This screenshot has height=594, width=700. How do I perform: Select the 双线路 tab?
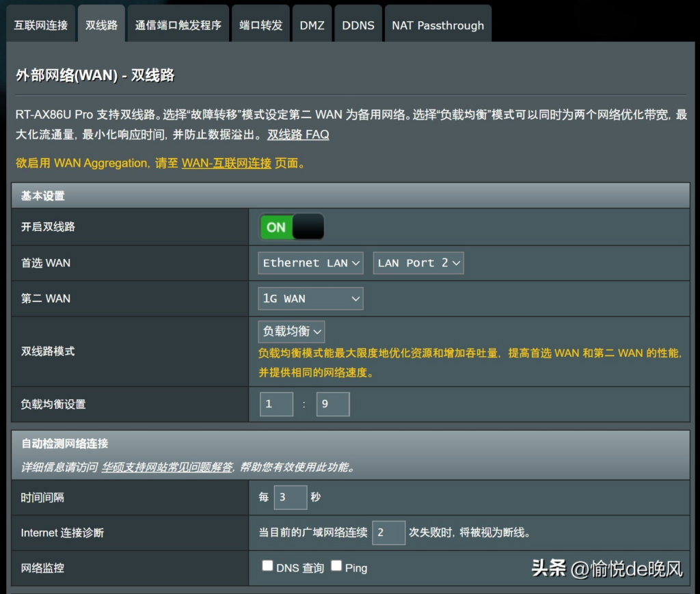(101, 25)
